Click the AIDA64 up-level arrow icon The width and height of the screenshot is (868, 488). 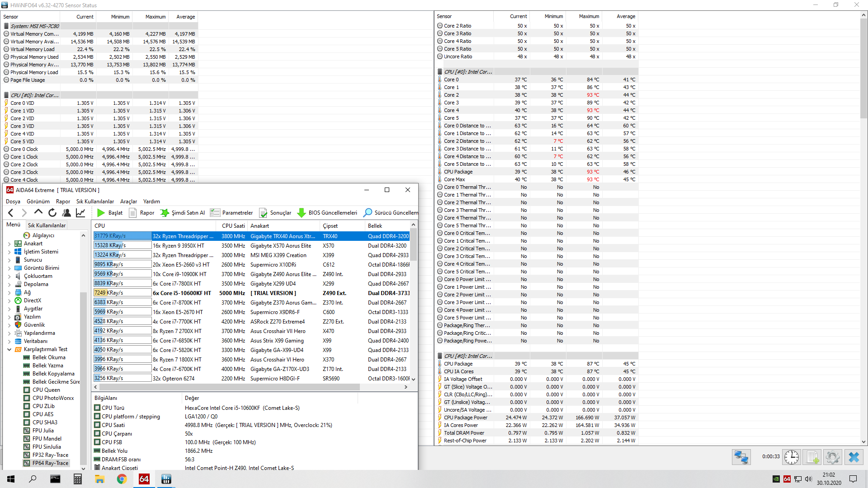(x=38, y=213)
